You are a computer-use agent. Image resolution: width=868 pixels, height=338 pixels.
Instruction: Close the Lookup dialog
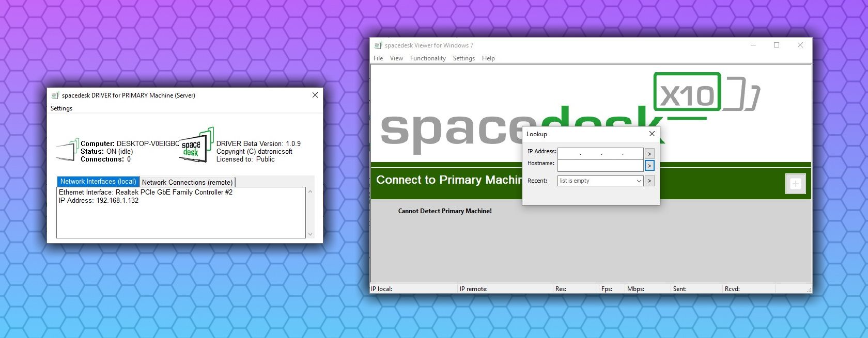click(652, 134)
